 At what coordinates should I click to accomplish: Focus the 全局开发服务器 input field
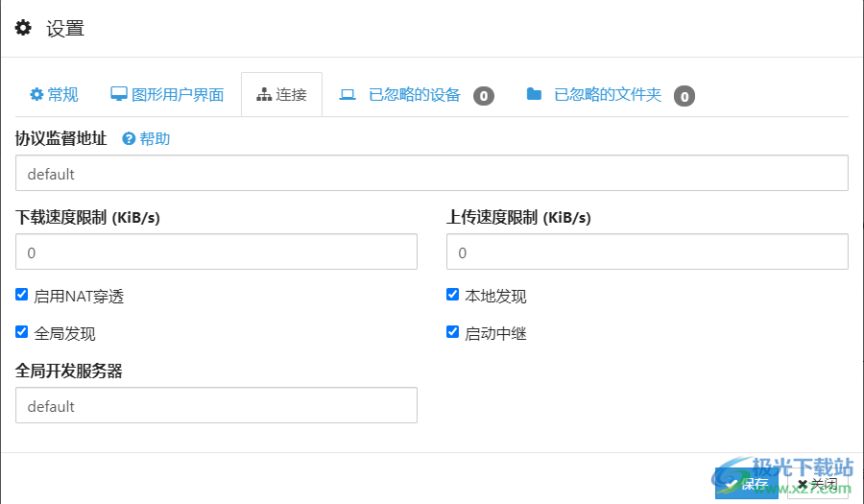[216, 405]
